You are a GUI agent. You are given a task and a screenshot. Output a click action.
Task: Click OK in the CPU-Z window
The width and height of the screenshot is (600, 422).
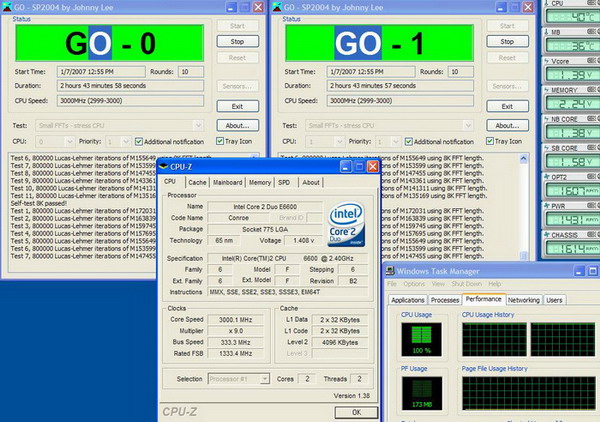click(356, 412)
